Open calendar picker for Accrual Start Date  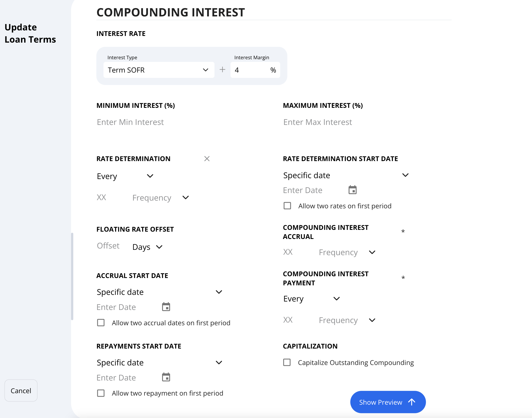(166, 307)
